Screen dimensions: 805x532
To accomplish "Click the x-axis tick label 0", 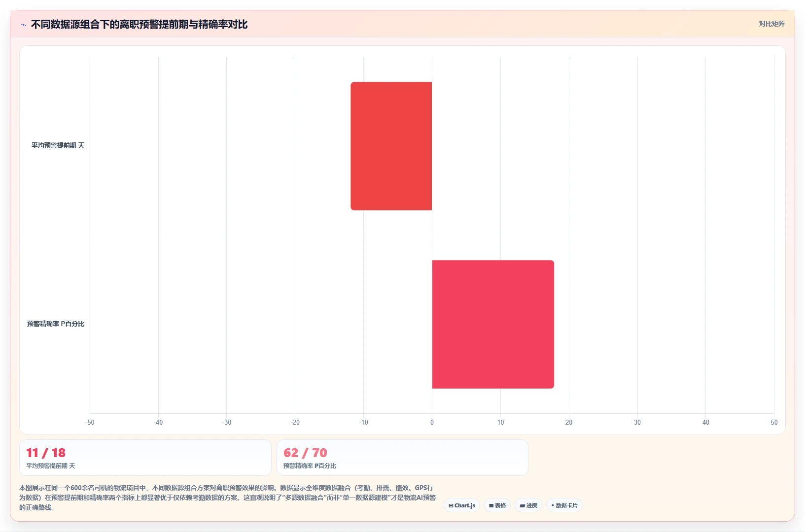I will (432, 422).
